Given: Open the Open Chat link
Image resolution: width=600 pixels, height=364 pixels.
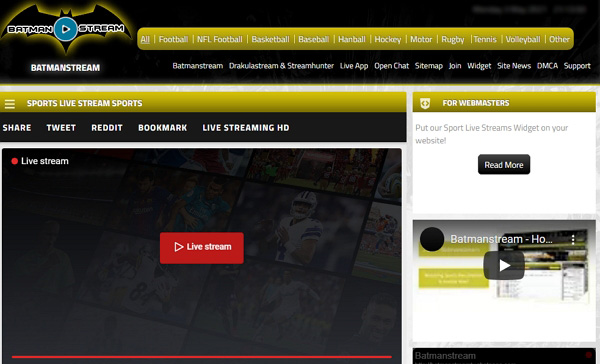Looking at the screenshot, I should tap(391, 66).
